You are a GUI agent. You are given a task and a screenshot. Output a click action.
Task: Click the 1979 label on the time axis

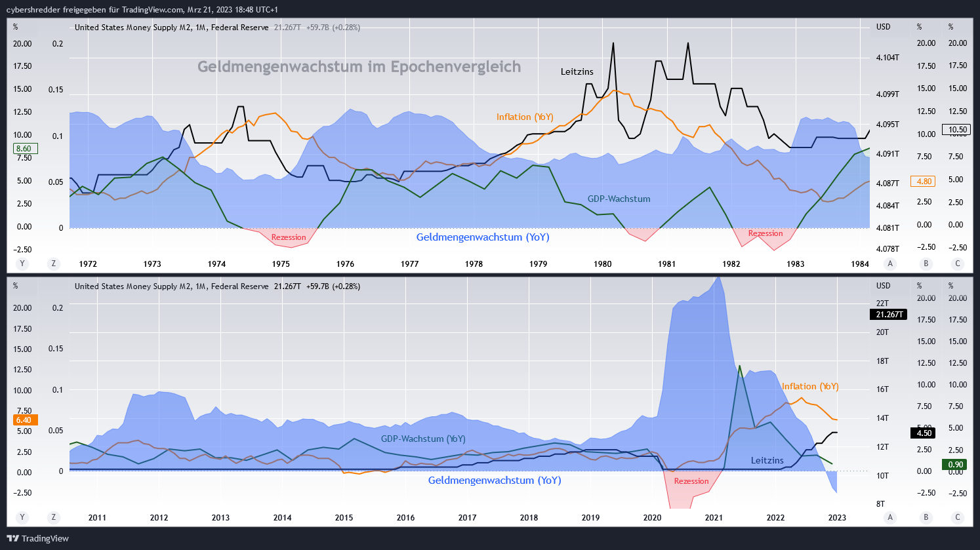coord(539,264)
